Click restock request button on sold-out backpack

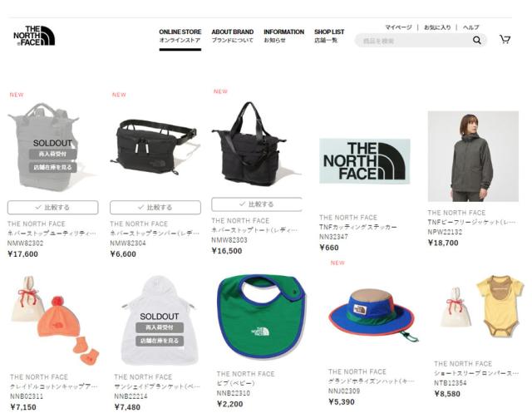coord(52,155)
